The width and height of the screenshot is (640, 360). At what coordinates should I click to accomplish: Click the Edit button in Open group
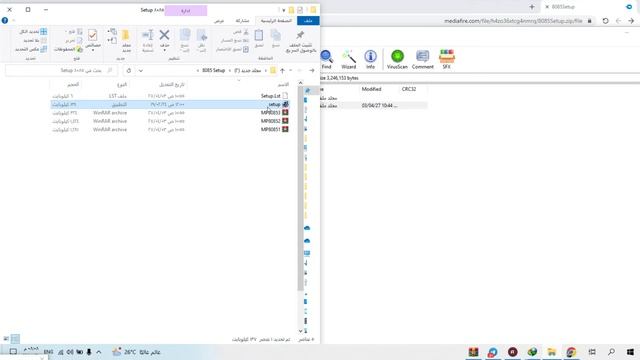tap(73, 40)
